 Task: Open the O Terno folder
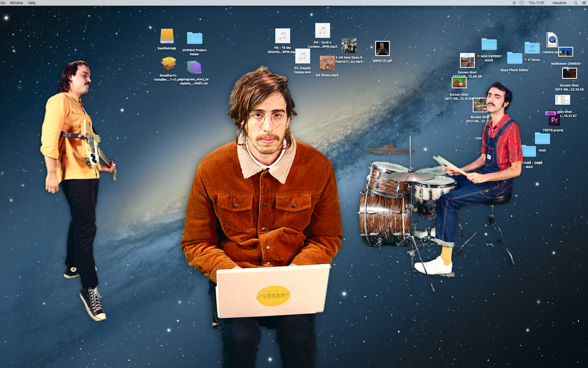(x=532, y=48)
